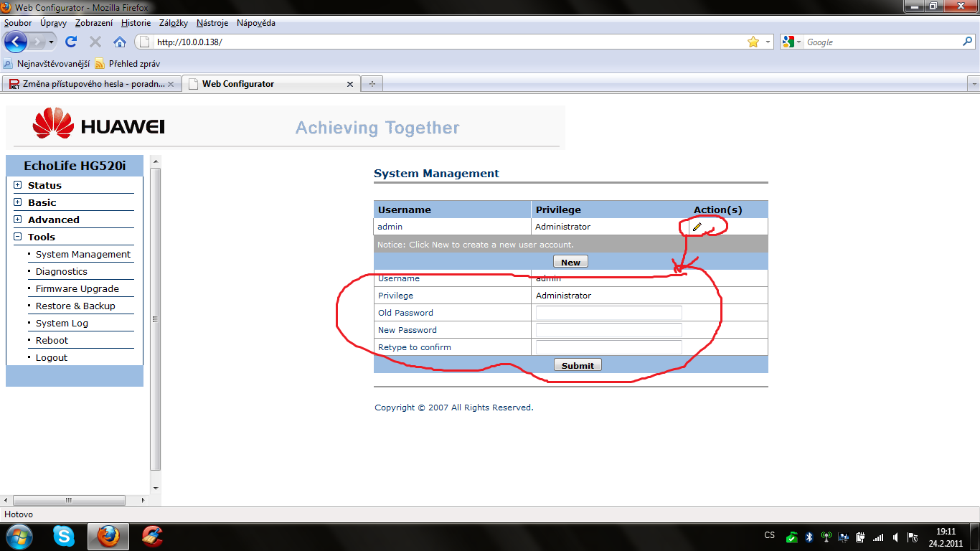Open the Záložky menu
Viewport: 980px width, 551px height.
pyautogui.click(x=174, y=23)
